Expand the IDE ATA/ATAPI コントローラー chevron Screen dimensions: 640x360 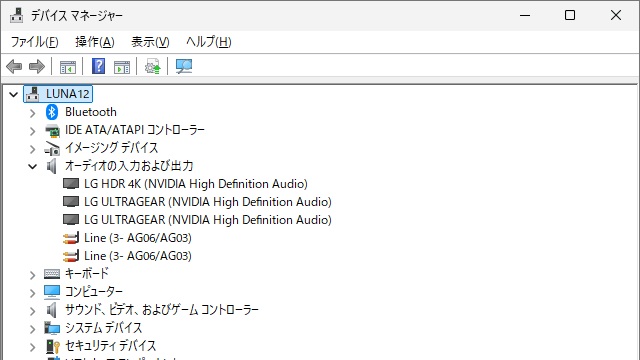click(33, 131)
